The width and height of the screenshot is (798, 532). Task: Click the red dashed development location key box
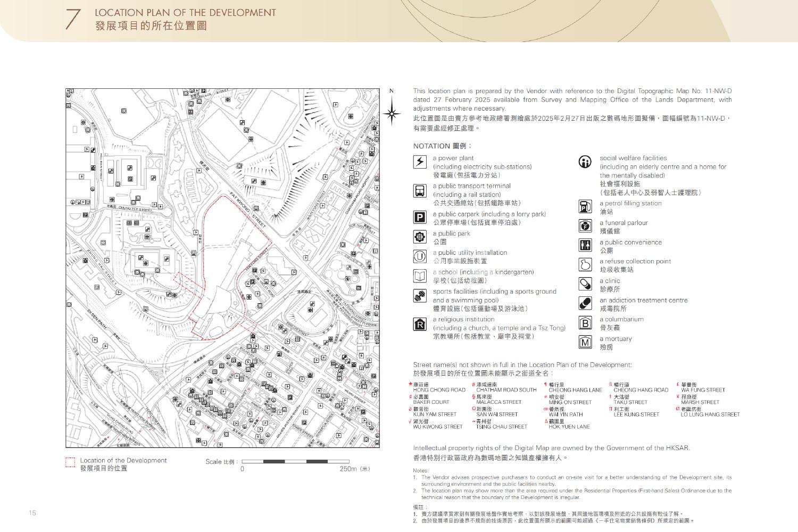pyautogui.click(x=70, y=463)
